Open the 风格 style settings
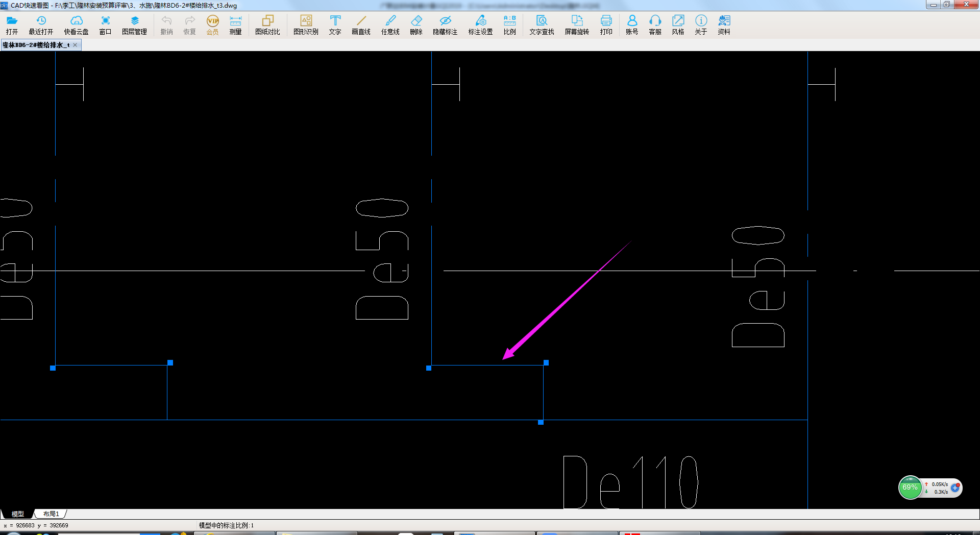Screen dimensions: 980x535 coord(678,25)
